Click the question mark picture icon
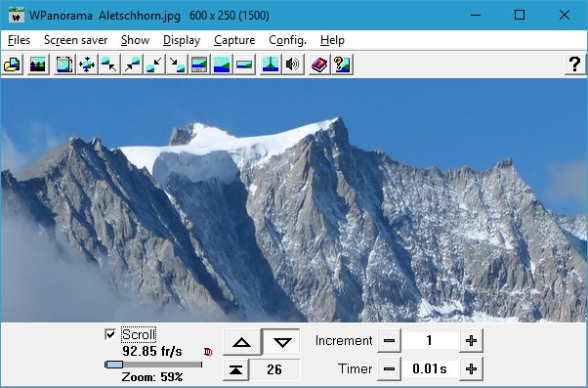This screenshot has height=388, width=588. coord(342,65)
